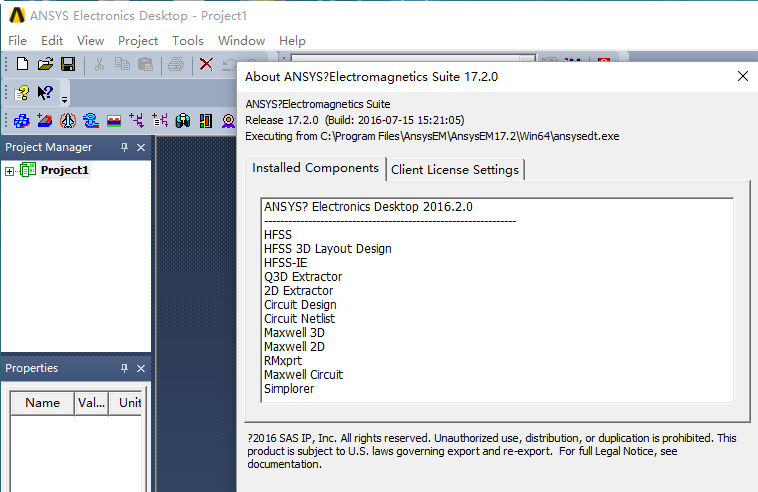Switch to the Installed Components tab
The image size is (758, 492).
315,168
